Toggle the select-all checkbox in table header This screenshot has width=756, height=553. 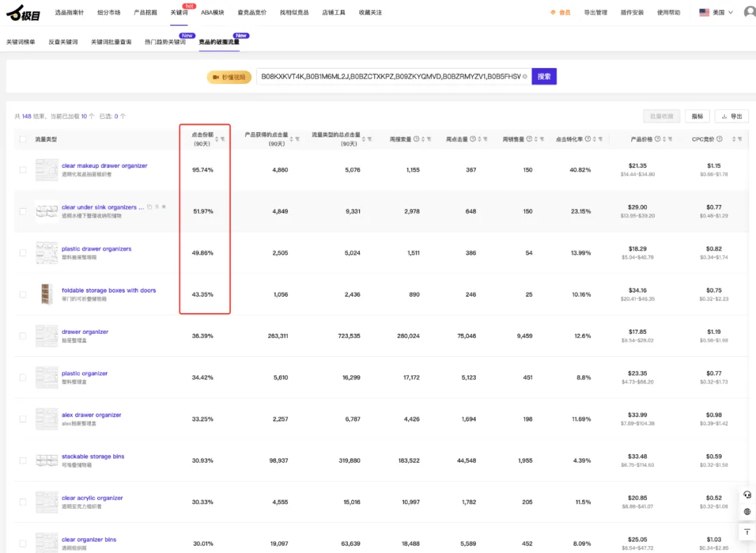22,139
